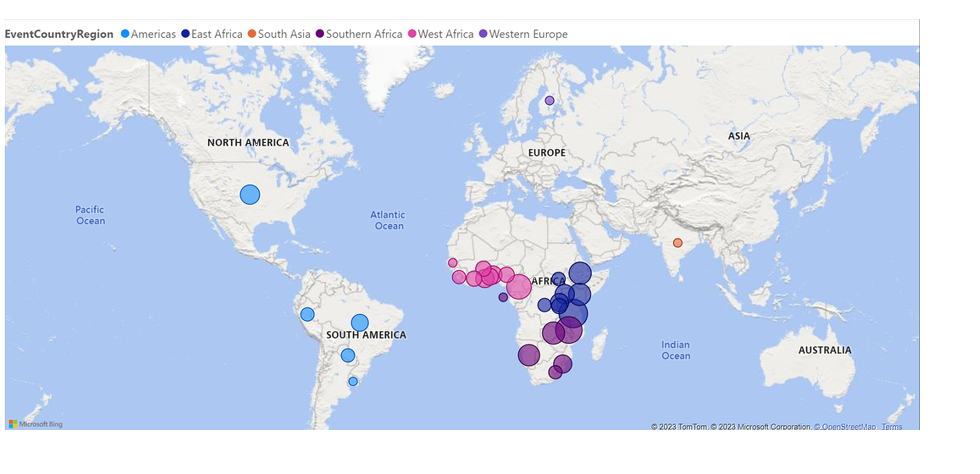Viewport: 980px width, 474px height.
Task: Open the map Terms link
Action: [891, 427]
